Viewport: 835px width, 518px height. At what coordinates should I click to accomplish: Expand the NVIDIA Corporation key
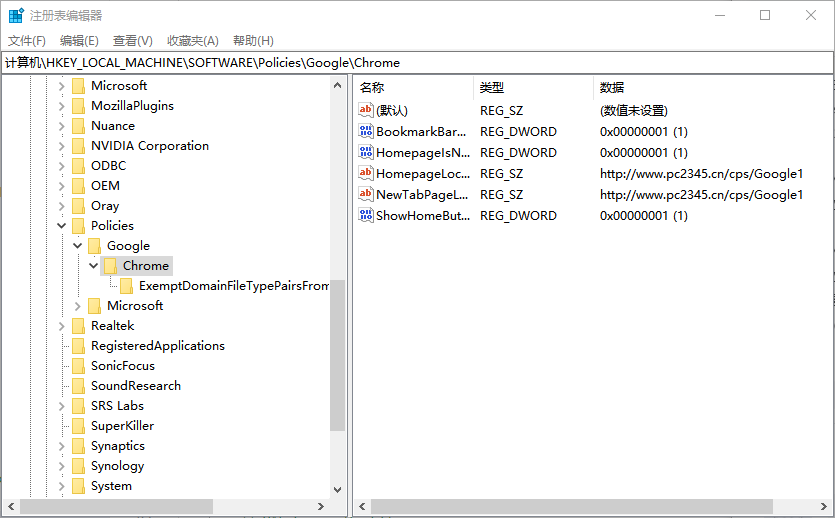click(x=61, y=146)
